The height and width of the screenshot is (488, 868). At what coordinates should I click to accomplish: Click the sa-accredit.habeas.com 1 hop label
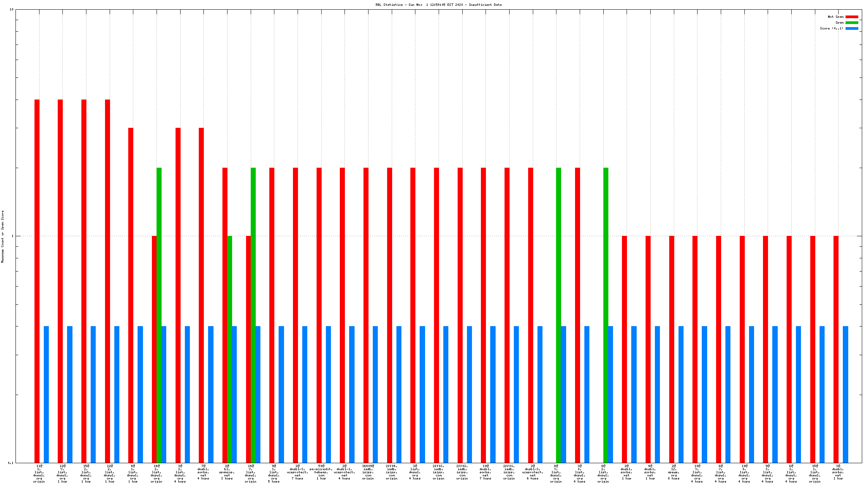point(321,472)
